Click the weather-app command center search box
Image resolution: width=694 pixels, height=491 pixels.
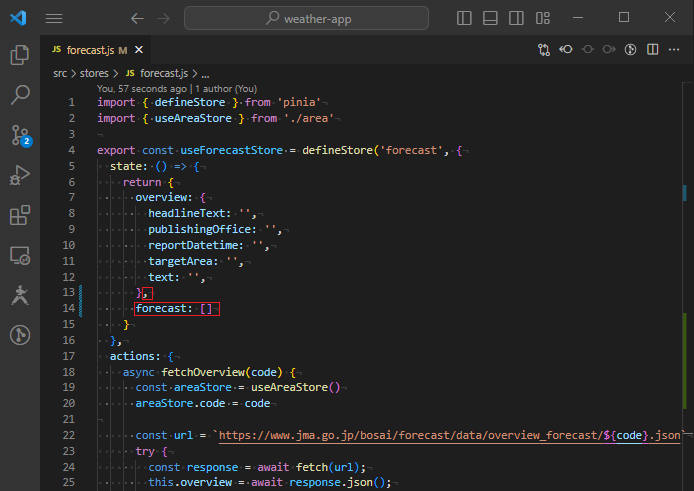(306, 18)
